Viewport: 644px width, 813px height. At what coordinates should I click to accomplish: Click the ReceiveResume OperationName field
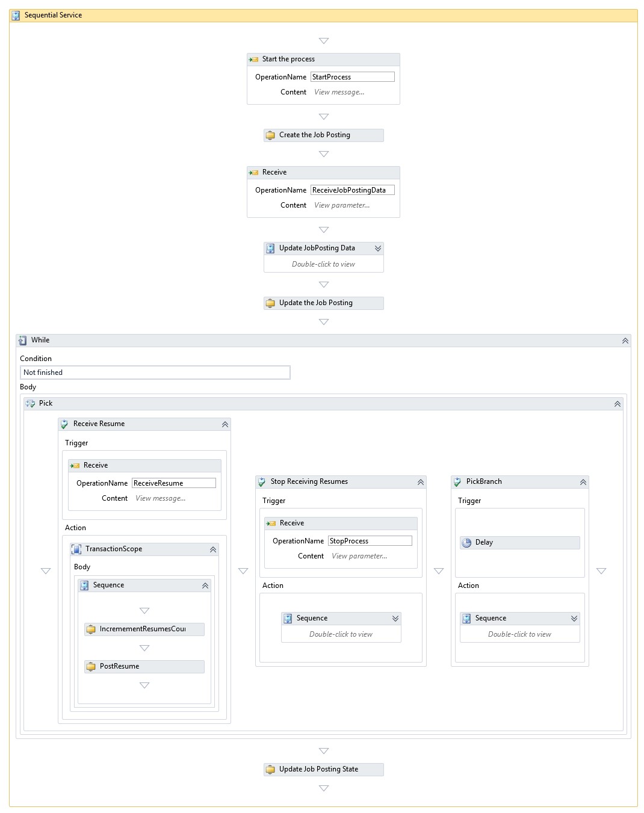pyautogui.click(x=174, y=483)
